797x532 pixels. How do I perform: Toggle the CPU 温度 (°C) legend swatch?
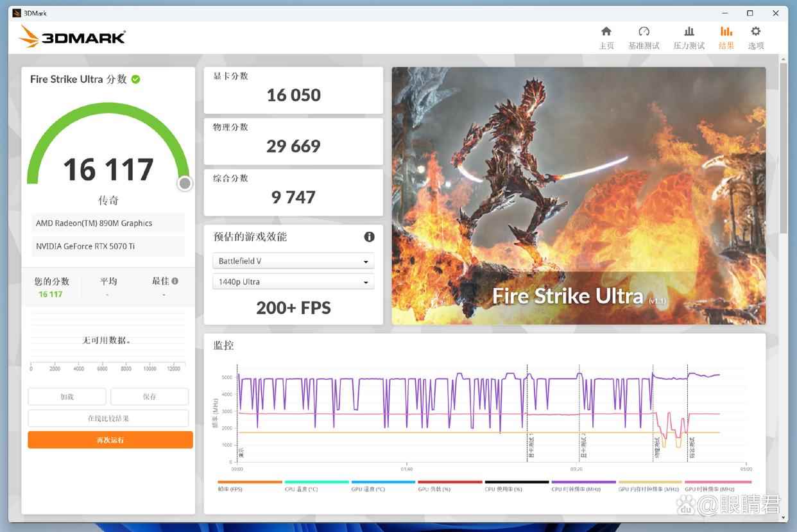click(x=317, y=482)
